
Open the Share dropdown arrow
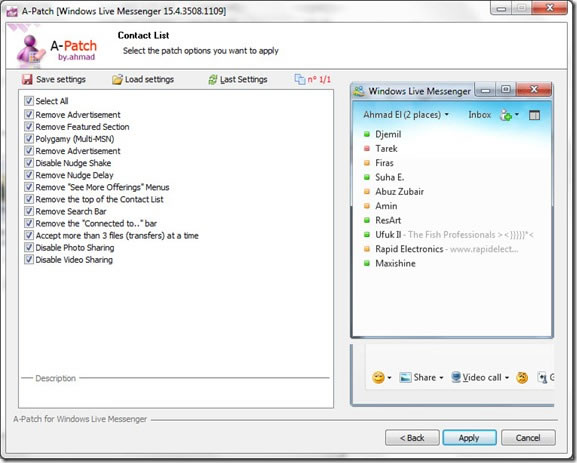pyautogui.click(x=441, y=378)
